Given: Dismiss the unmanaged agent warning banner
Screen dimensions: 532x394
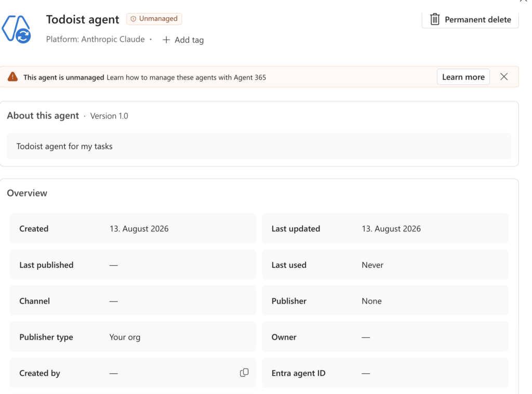Looking at the screenshot, I should coord(504,77).
